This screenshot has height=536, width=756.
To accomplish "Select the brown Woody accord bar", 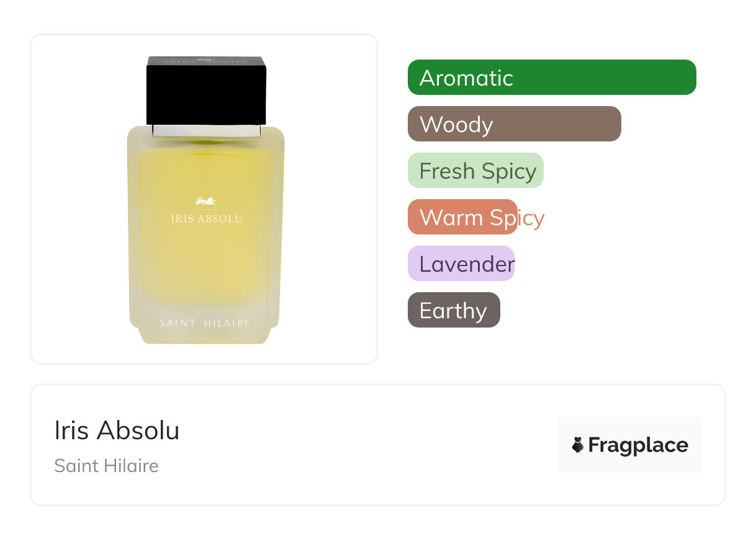I will (514, 124).
